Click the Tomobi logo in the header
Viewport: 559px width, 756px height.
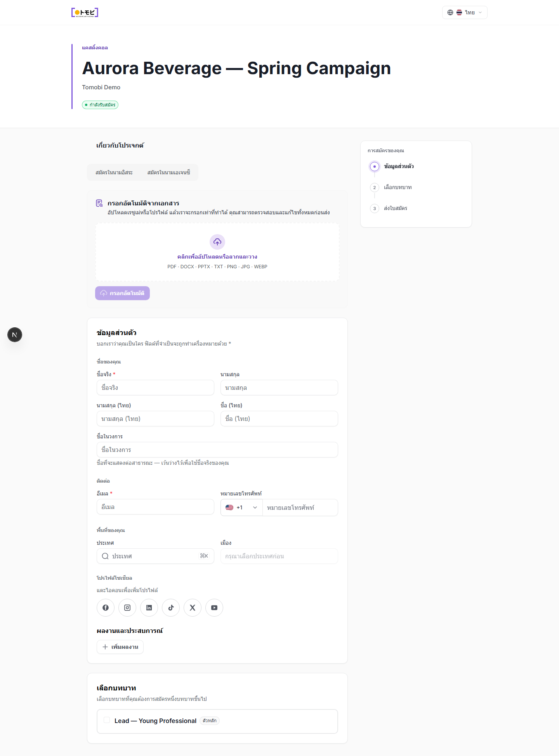85,12
